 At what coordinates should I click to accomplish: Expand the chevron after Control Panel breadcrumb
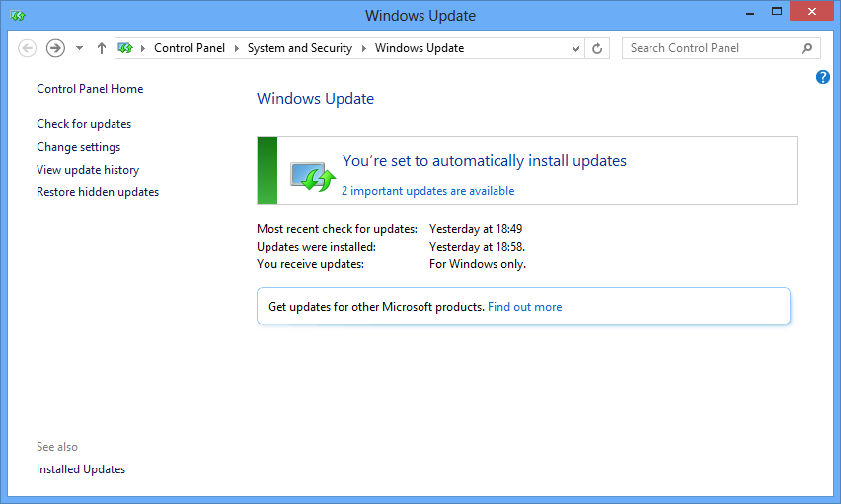point(237,48)
